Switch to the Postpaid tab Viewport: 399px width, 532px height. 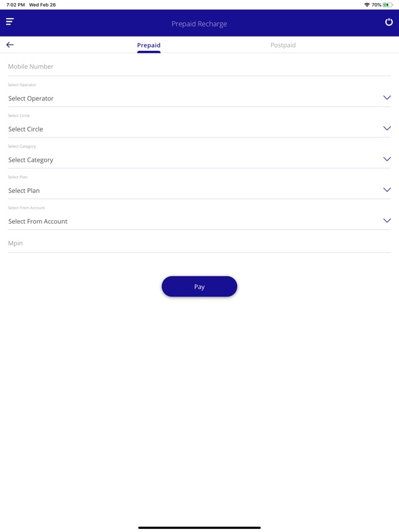[x=283, y=45]
